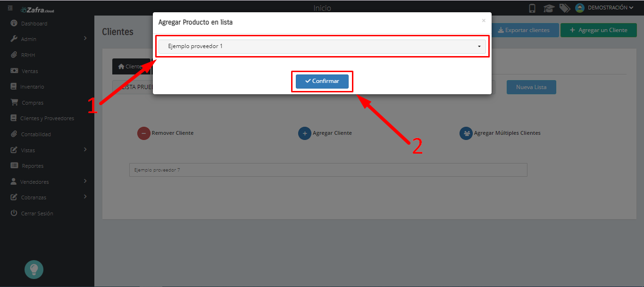Screen dimensions: 644x287
Task: Click the tags icon in the header
Action: [565, 8]
